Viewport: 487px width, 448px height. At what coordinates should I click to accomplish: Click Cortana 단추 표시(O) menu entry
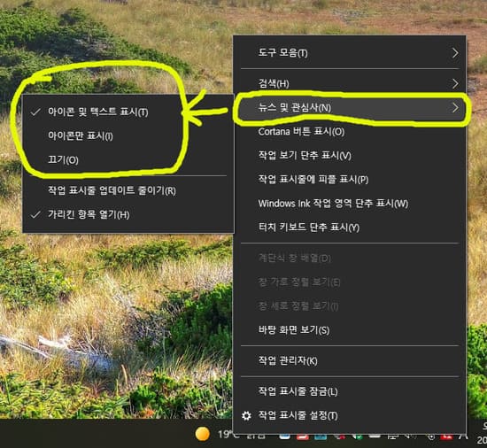(x=350, y=132)
